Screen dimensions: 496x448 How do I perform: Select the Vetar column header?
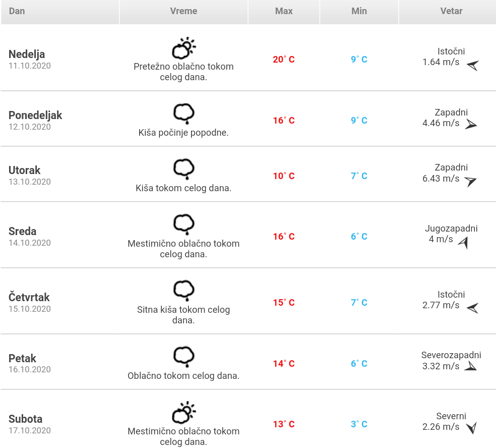click(447, 12)
